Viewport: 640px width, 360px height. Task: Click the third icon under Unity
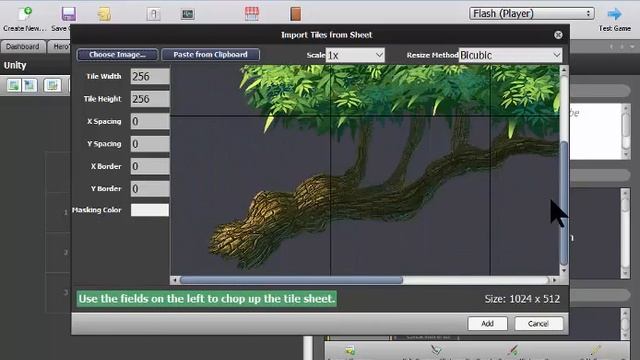tap(52, 85)
